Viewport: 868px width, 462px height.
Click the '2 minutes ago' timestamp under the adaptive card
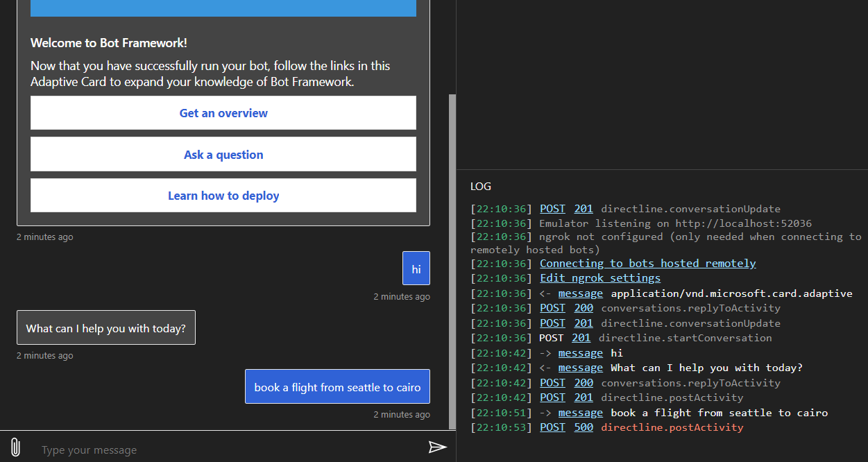[x=45, y=237]
